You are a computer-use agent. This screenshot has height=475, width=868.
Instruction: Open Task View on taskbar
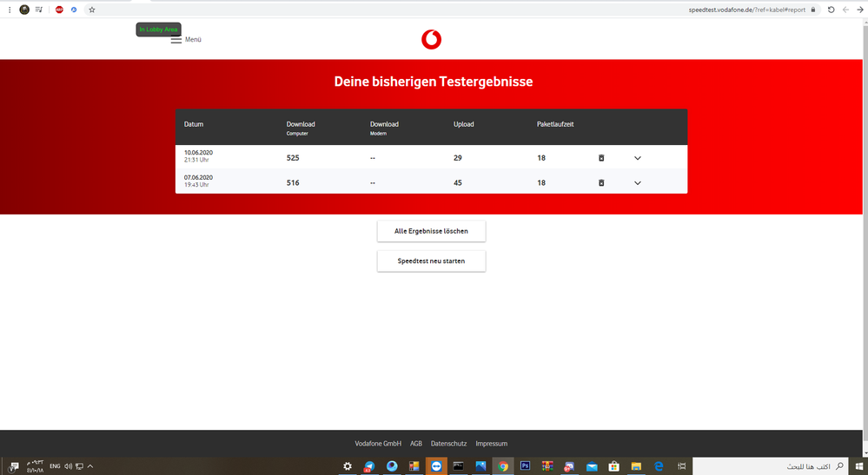(x=681, y=466)
